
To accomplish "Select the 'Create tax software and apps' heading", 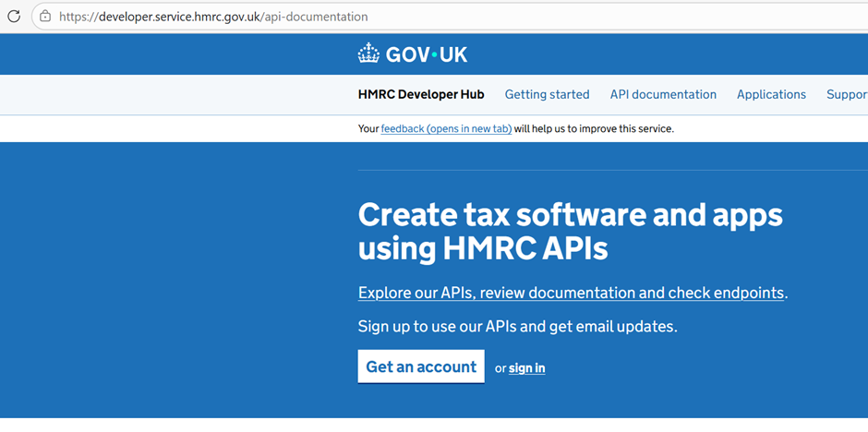I will click(x=571, y=233).
